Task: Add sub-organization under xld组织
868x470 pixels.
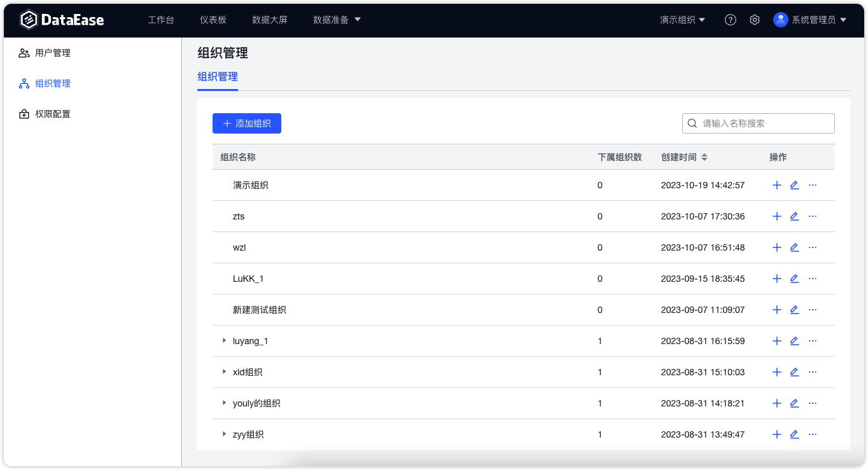Action: tap(776, 372)
